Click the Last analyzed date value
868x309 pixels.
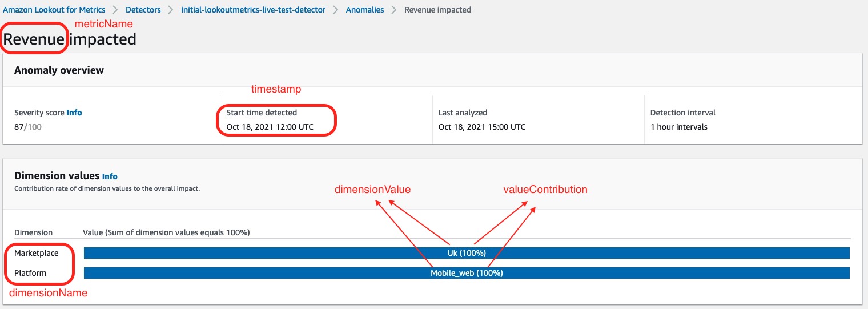point(482,127)
